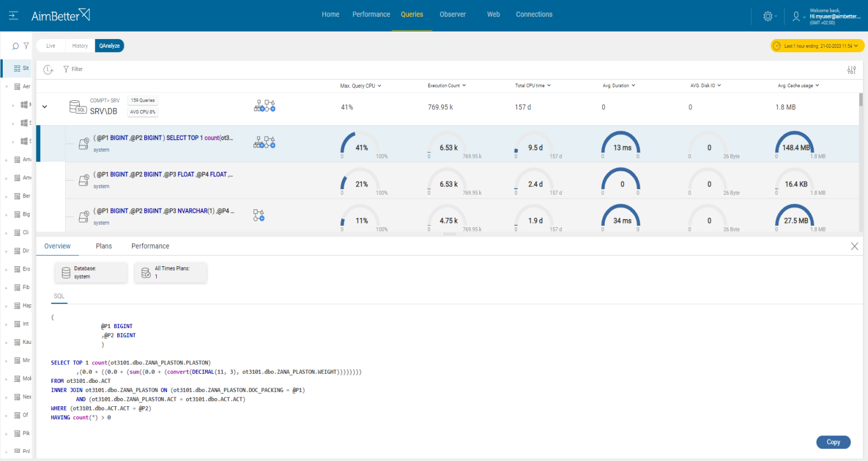Open column settings sliders icon

click(x=852, y=70)
